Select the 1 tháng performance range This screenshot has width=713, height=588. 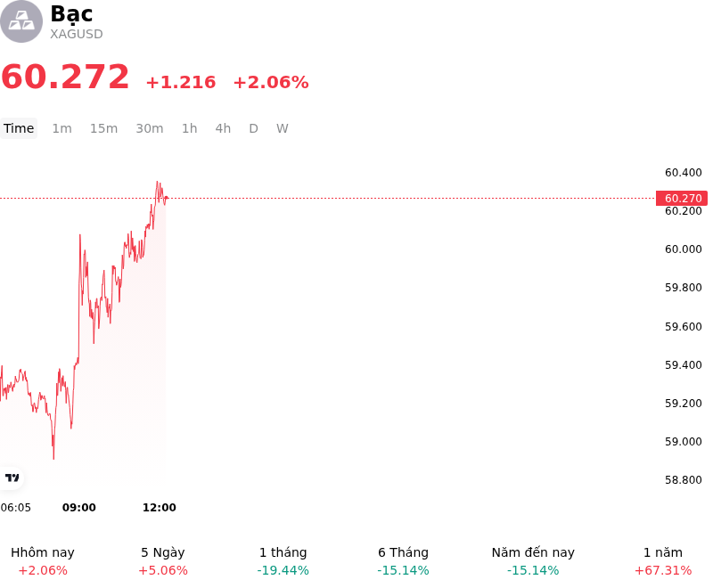(283, 561)
